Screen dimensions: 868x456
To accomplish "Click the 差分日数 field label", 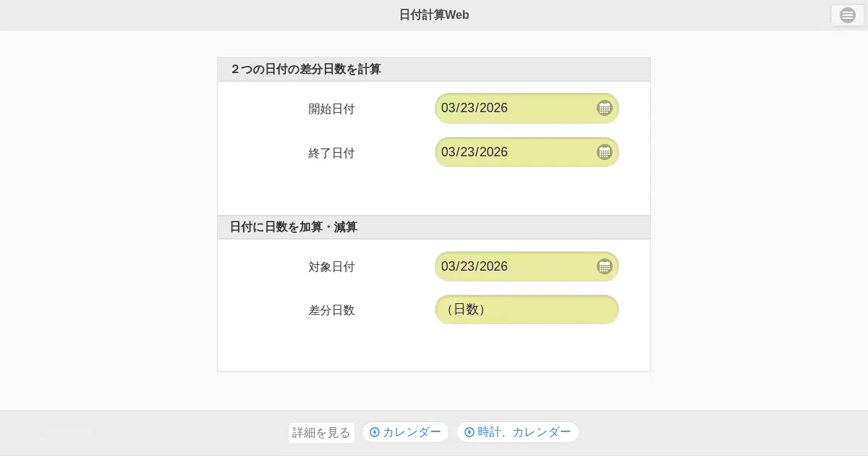I will point(331,311).
